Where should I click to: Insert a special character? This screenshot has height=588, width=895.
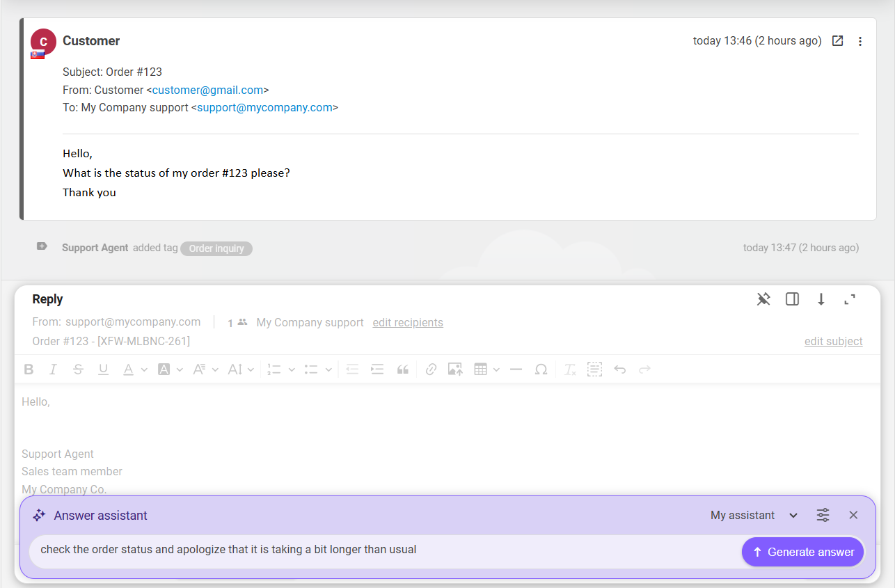click(x=541, y=369)
